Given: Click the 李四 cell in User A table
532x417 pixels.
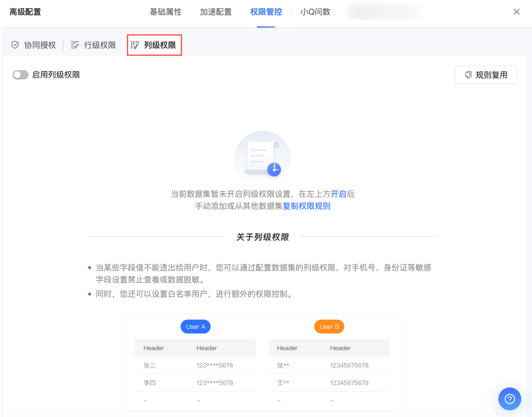Looking at the screenshot, I should (x=149, y=383).
